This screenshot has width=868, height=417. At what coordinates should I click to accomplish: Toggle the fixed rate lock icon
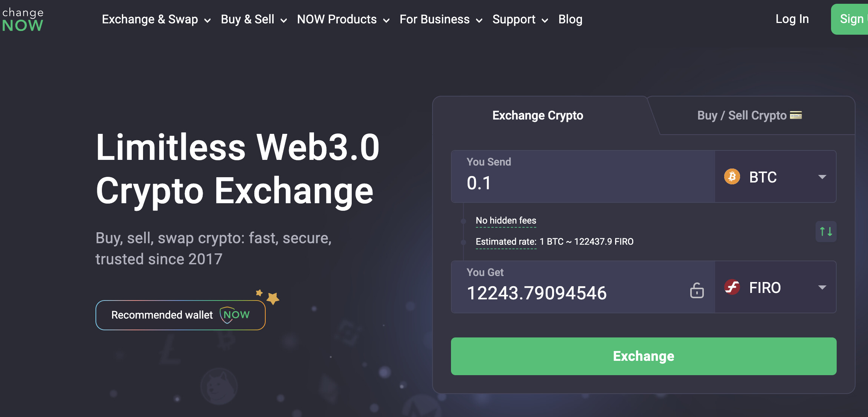[697, 290]
